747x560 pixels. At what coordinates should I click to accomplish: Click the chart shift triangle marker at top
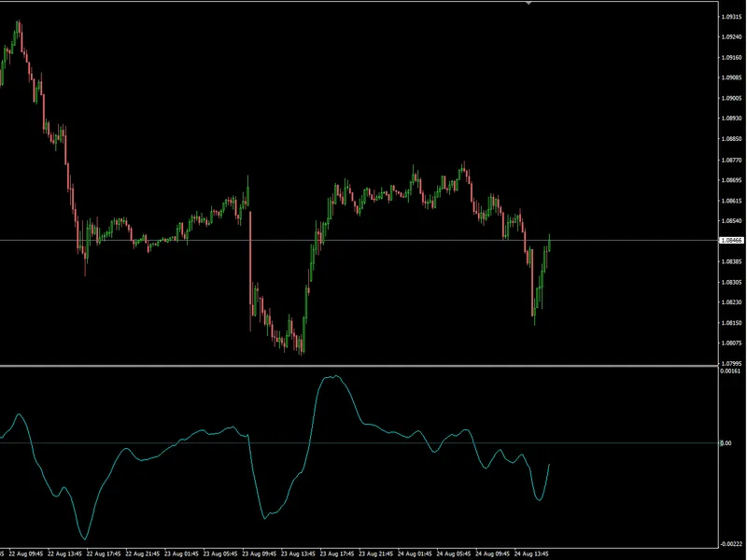(x=528, y=3)
